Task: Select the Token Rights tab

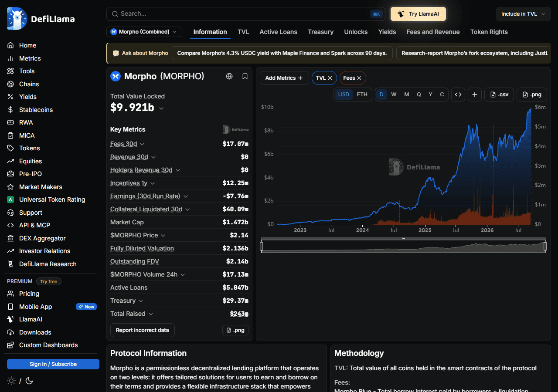Action: click(489, 32)
